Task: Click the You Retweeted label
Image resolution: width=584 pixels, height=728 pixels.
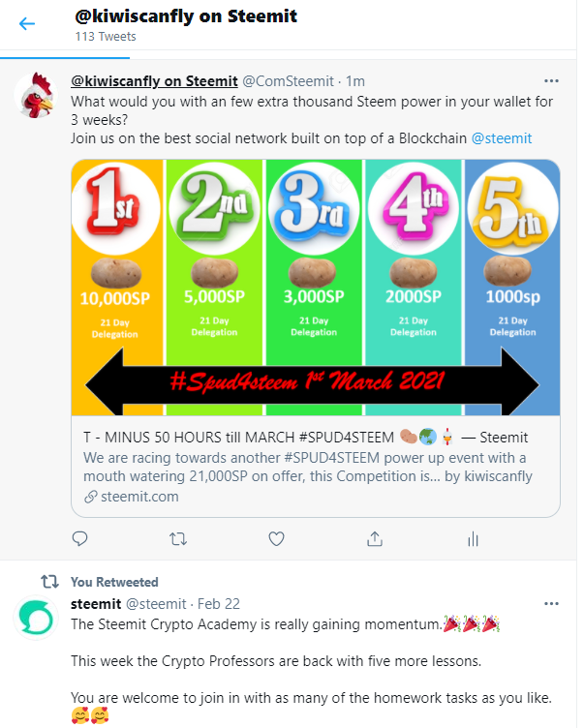Action: tap(114, 582)
